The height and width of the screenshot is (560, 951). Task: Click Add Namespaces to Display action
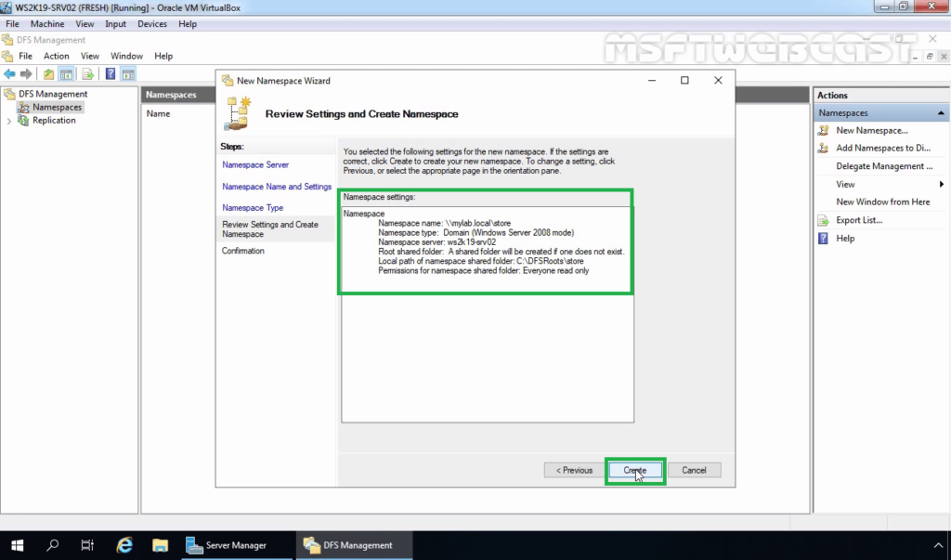tap(883, 148)
